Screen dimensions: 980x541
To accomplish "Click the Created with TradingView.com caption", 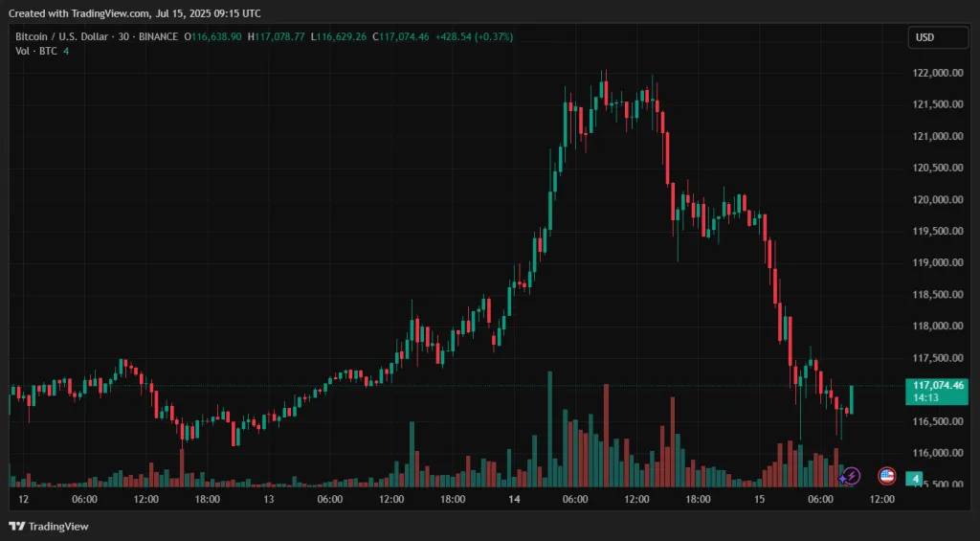I will 134,13.
